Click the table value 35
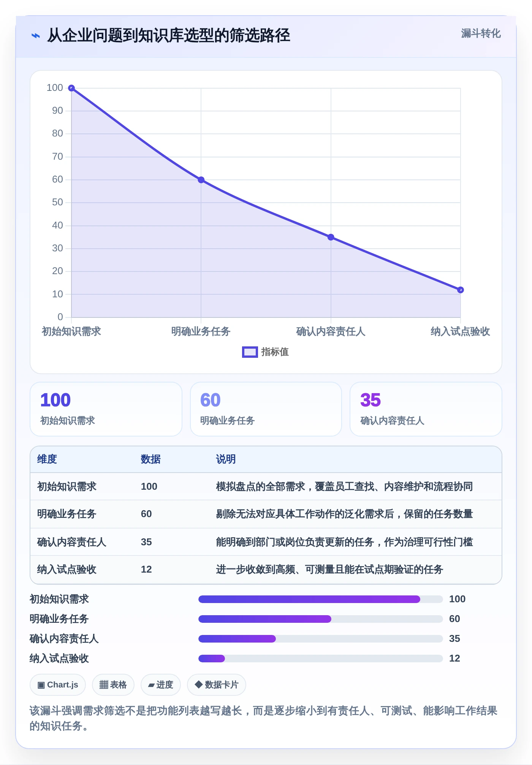This screenshot has width=532, height=765. [146, 542]
